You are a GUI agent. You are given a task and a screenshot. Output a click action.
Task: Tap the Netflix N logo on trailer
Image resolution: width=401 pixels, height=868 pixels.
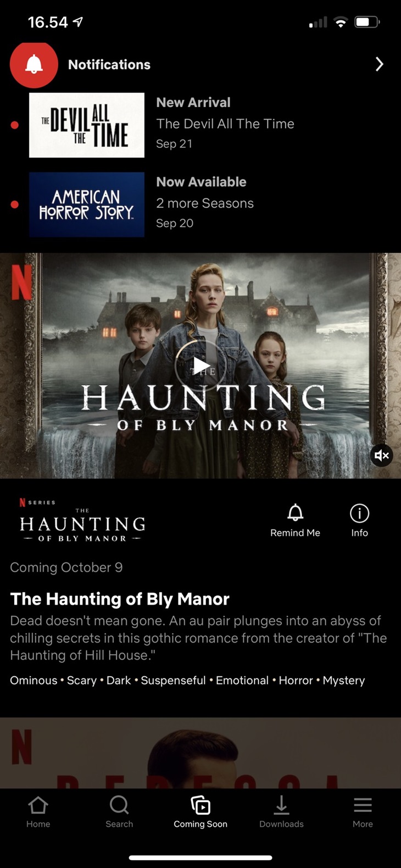pos(21,280)
